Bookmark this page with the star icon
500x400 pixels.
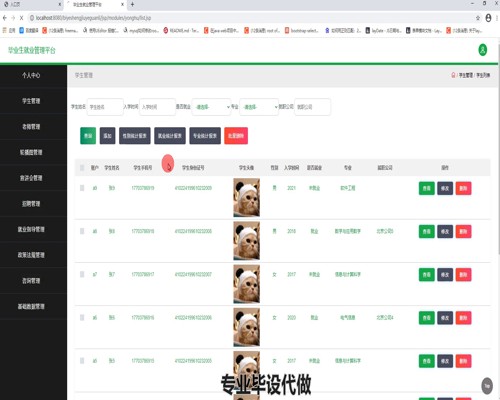pos(478,18)
